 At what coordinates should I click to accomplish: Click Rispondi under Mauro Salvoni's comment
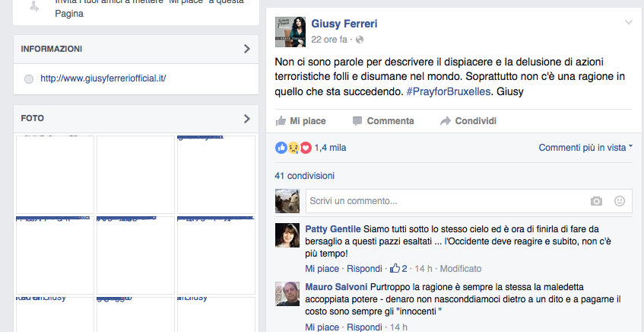click(364, 327)
